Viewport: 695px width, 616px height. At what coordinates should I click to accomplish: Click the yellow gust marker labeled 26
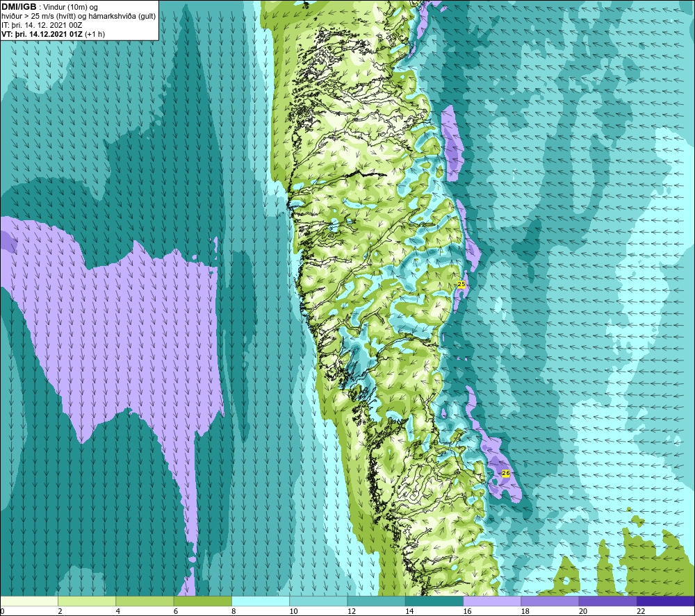[506, 474]
